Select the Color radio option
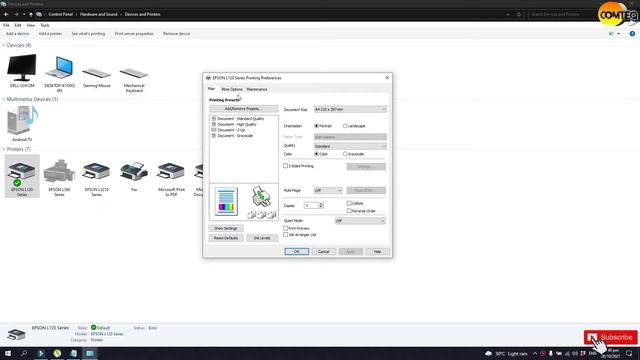 [x=316, y=154]
